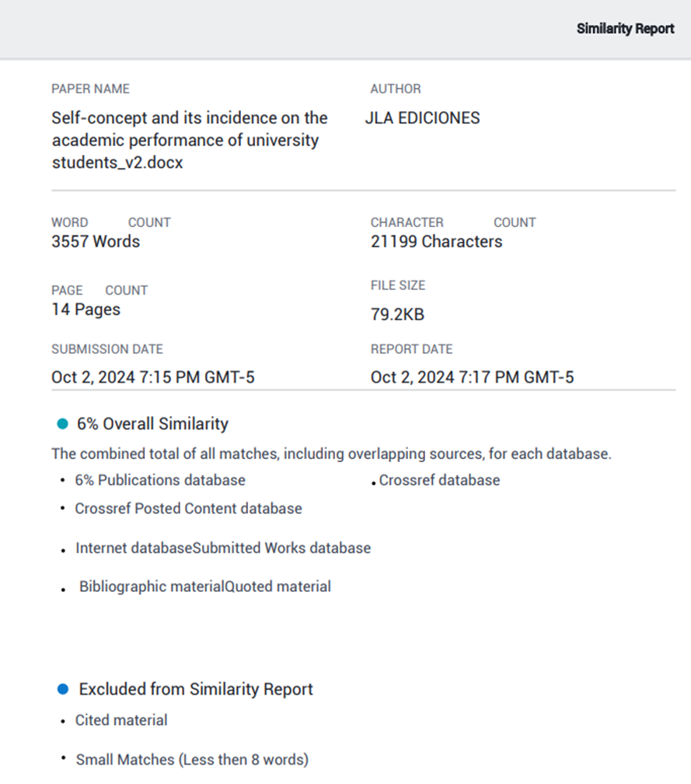Click the Excluded from Similarity Report heading
Screen dimensions: 691x784
[x=196, y=689]
